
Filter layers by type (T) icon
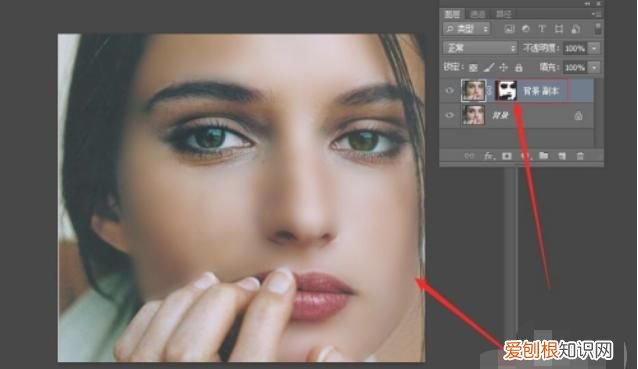[x=542, y=29]
